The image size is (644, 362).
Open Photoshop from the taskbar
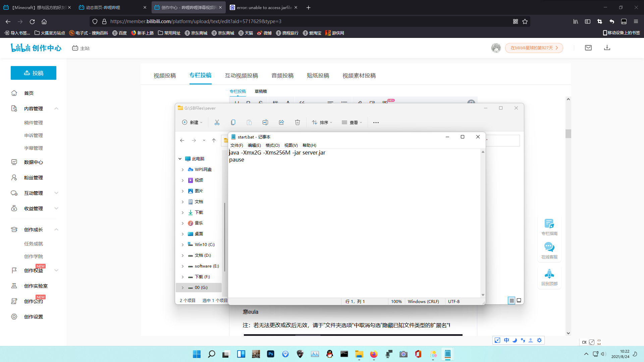pyautogui.click(x=271, y=354)
